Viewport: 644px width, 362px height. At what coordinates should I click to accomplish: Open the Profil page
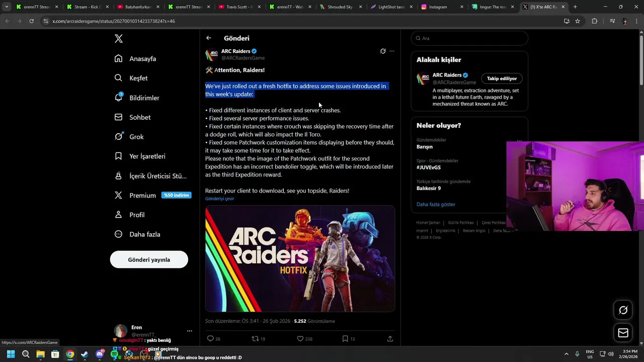click(x=130, y=215)
